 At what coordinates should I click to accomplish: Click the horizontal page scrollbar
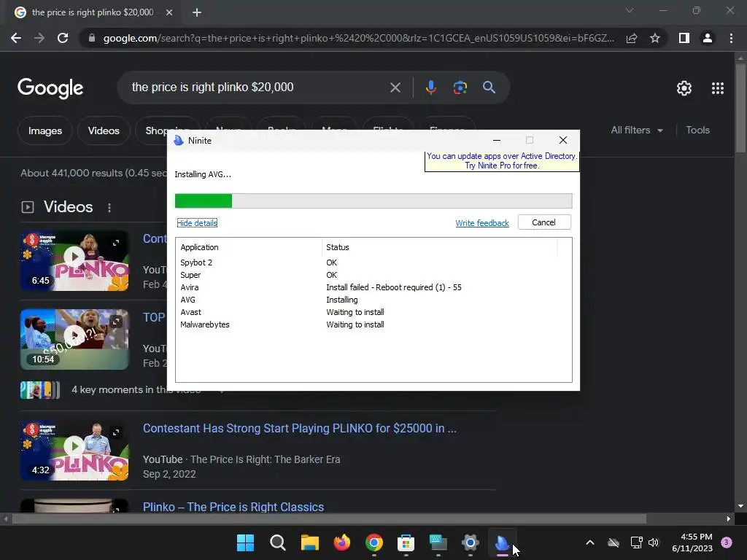[329, 519]
